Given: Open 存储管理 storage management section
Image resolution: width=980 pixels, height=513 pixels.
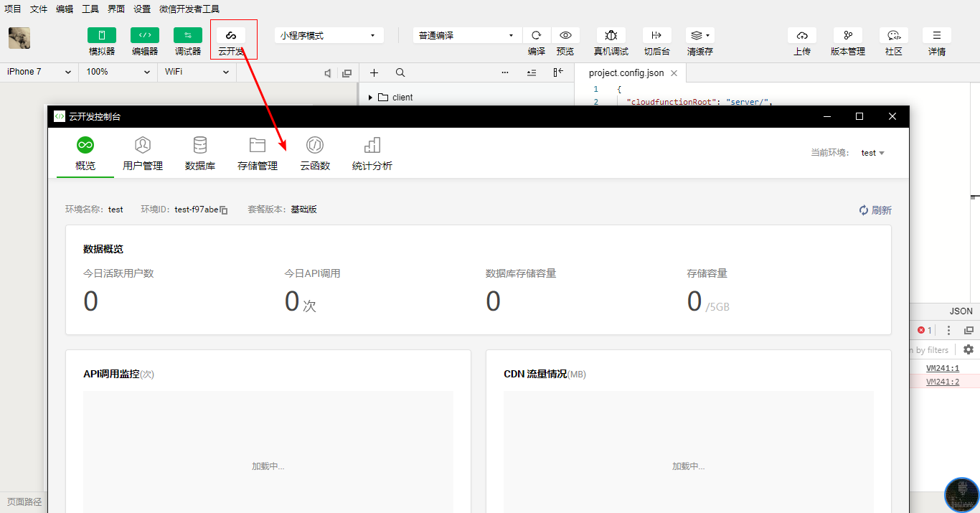Looking at the screenshot, I should pyautogui.click(x=257, y=154).
